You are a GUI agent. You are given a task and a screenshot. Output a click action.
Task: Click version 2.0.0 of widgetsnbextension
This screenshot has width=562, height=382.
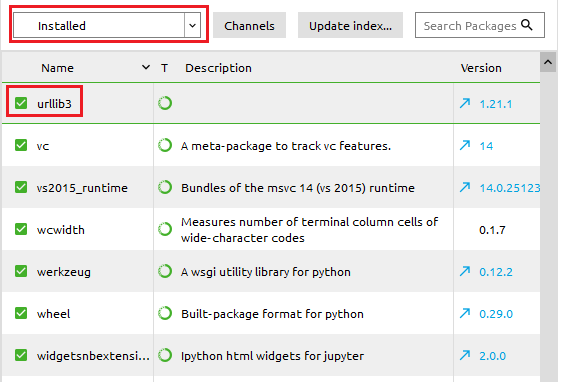pyautogui.click(x=492, y=356)
